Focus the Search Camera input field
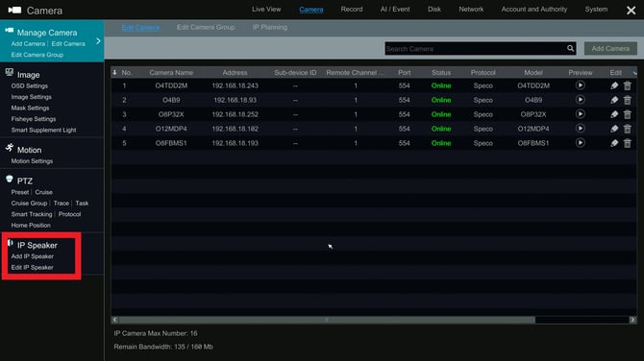The width and height of the screenshot is (644, 361). point(475,48)
